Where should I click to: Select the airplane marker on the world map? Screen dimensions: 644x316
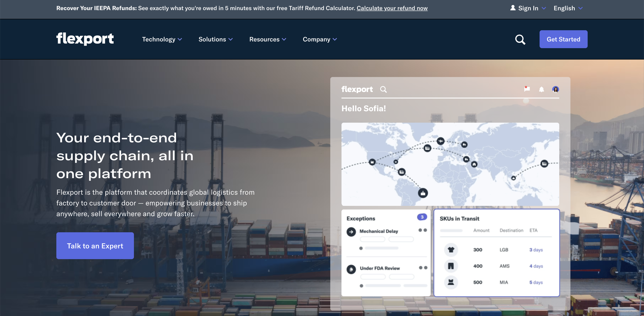pyautogui.click(x=440, y=141)
